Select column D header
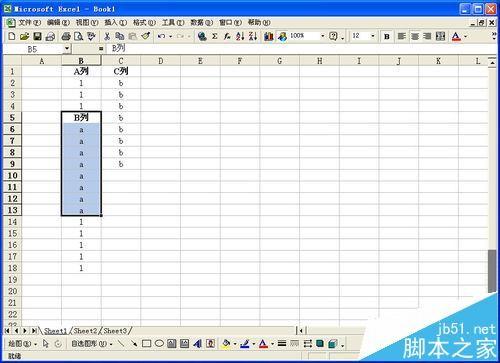 click(161, 61)
